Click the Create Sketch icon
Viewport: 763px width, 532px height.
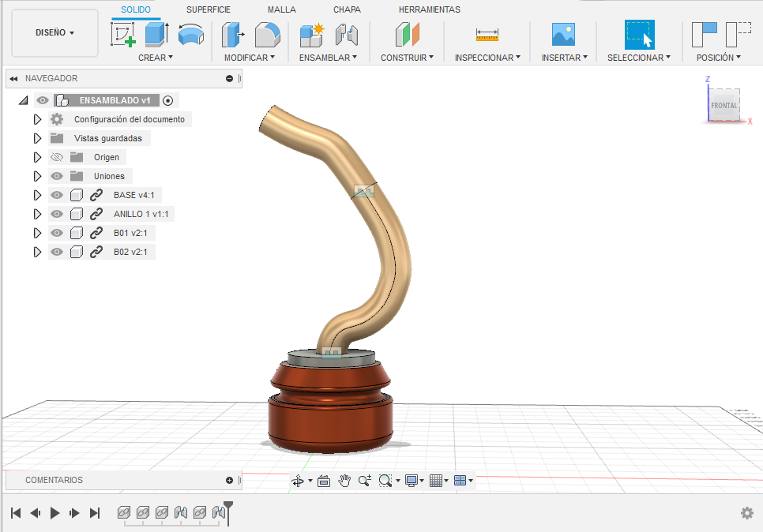point(122,35)
